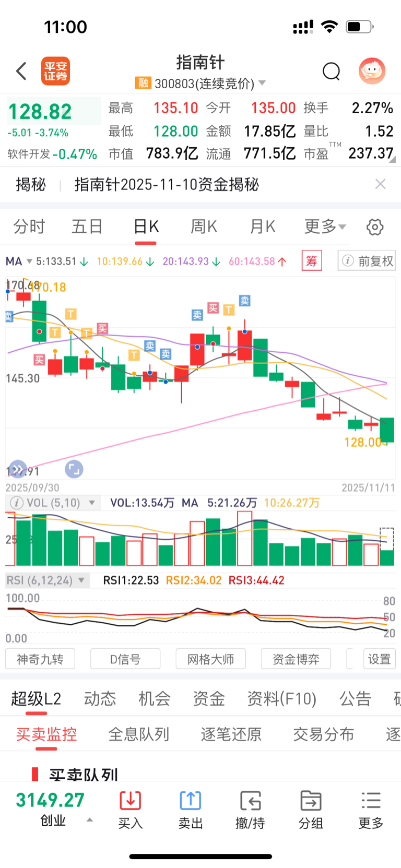401x868 pixels.
Task: Tap the fullscreen expand chart icon
Action: click(x=74, y=469)
